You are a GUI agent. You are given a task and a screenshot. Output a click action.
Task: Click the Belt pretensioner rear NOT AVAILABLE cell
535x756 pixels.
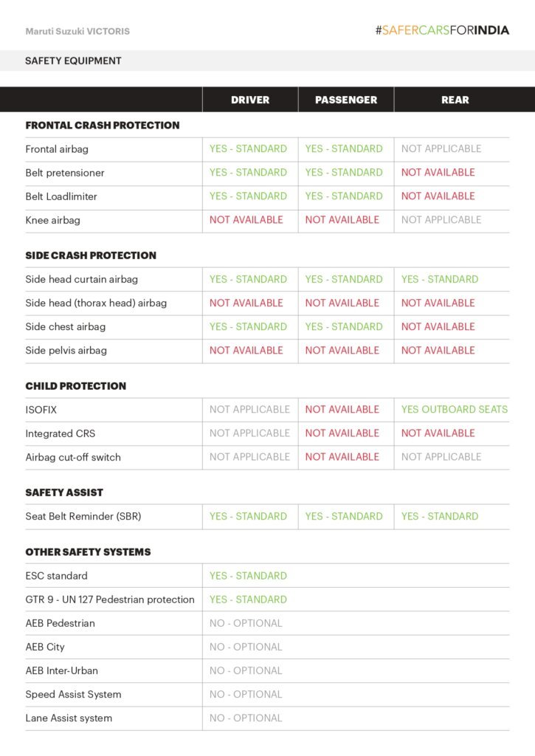[438, 172]
